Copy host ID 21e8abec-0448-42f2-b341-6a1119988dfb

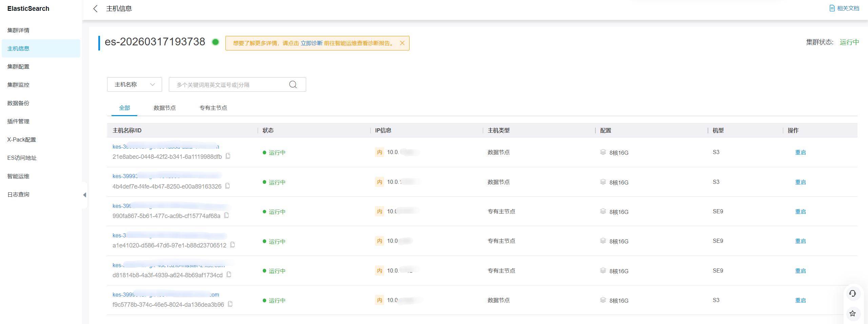(228, 156)
